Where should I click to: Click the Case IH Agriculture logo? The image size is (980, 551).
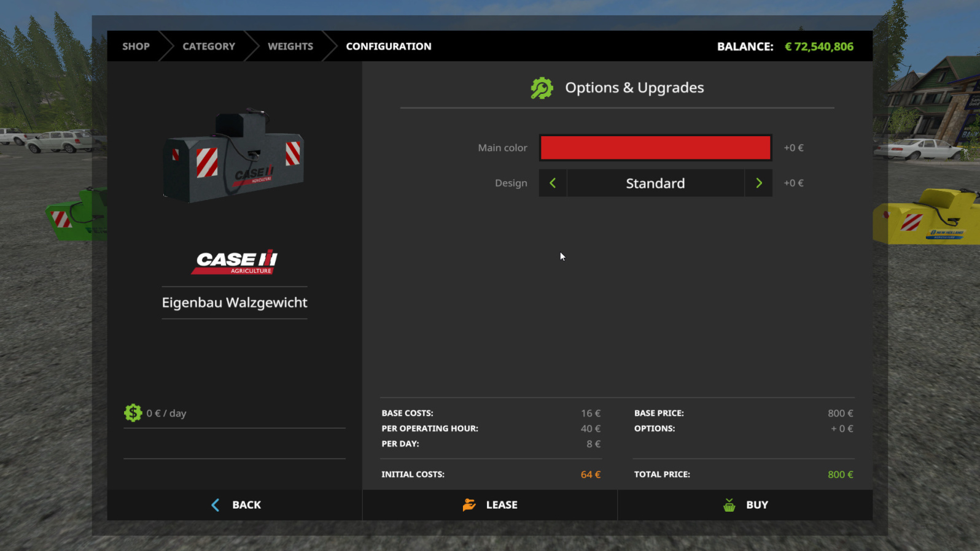(x=236, y=262)
